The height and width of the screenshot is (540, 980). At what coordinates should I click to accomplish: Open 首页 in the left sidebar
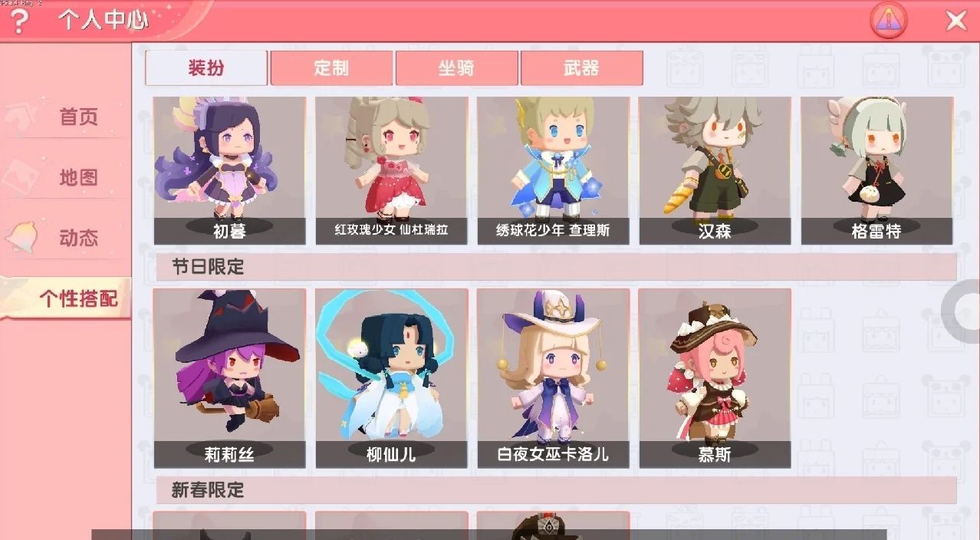pyautogui.click(x=66, y=117)
